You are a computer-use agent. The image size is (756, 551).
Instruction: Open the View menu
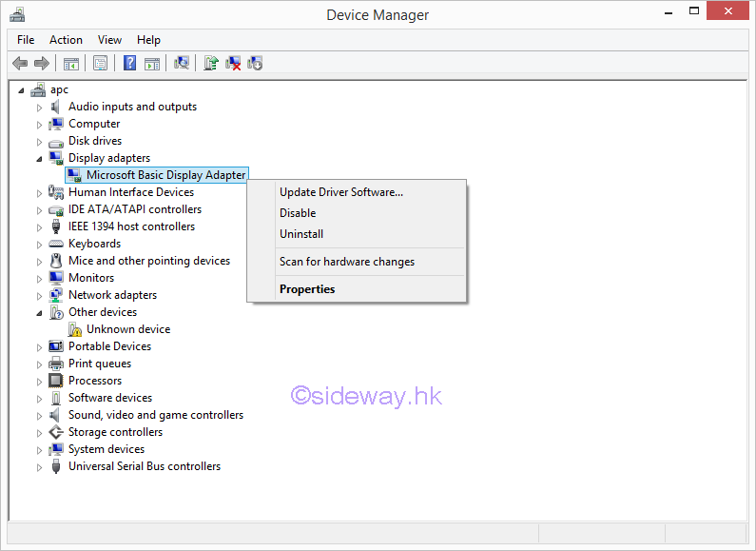(x=109, y=40)
